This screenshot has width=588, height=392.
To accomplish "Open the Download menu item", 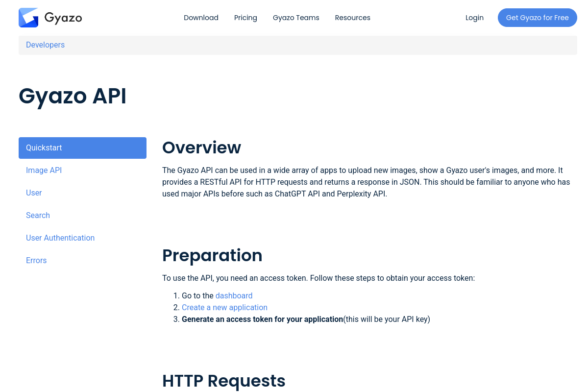I will coord(201,18).
